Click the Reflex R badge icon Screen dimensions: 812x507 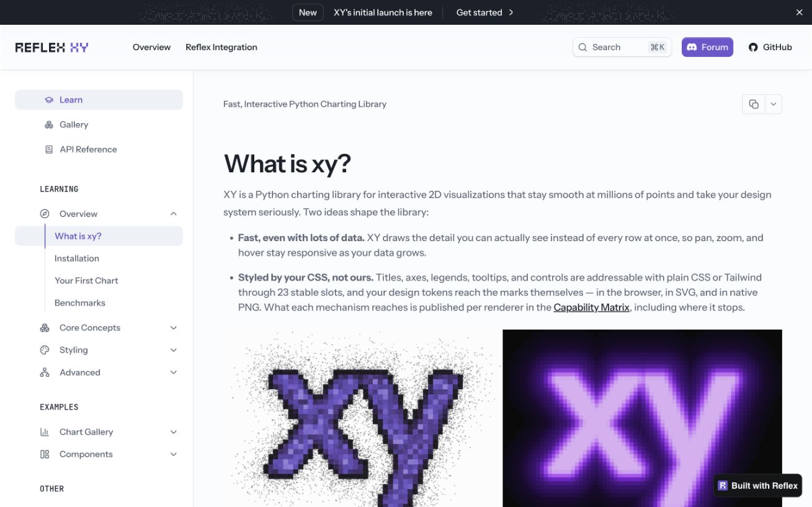tap(723, 486)
